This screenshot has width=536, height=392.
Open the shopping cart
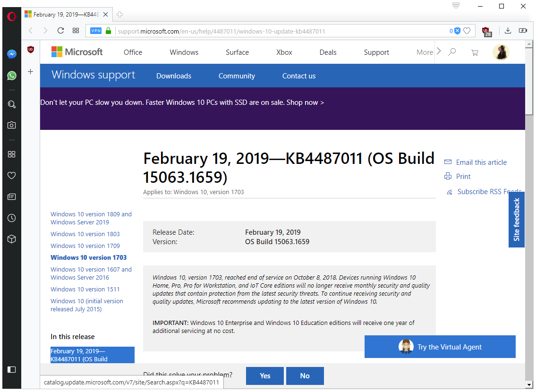pyautogui.click(x=475, y=52)
